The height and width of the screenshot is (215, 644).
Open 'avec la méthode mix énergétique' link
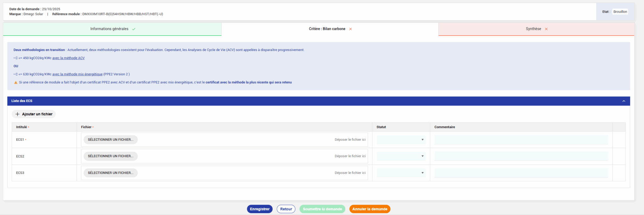[77, 74]
